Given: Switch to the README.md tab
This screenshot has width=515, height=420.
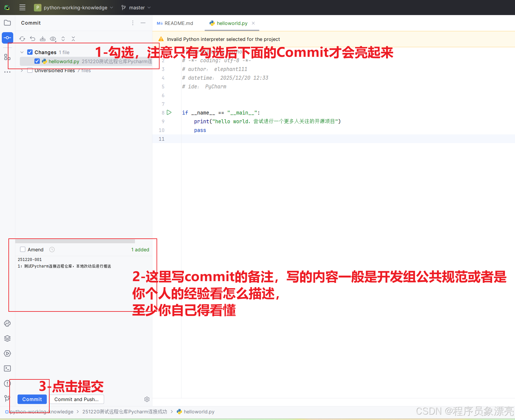Looking at the screenshot, I should click(175, 23).
